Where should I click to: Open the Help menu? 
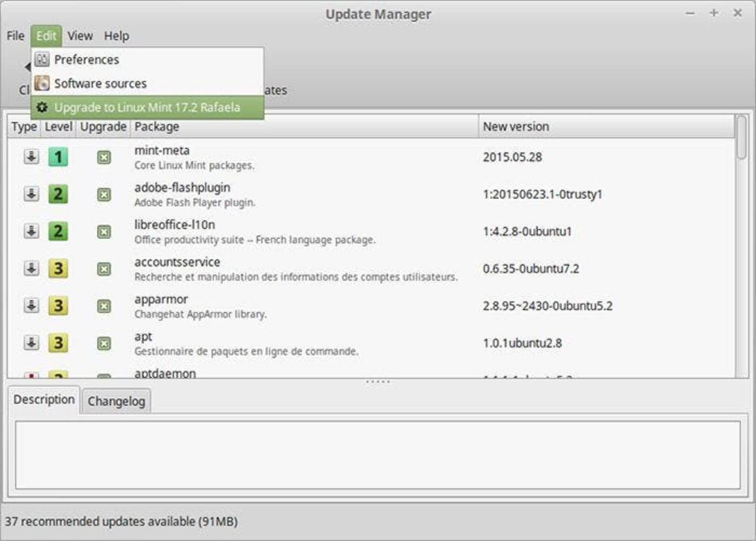point(117,36)
